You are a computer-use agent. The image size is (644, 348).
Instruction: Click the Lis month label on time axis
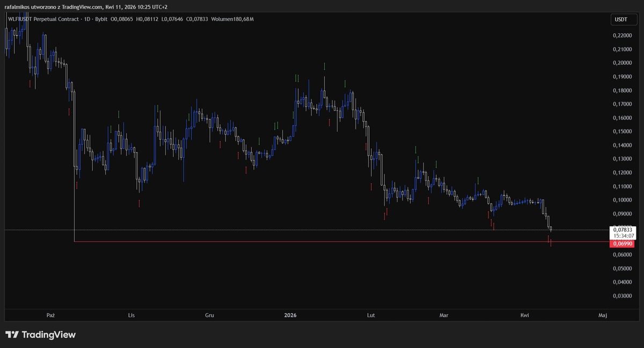point(131,315)
